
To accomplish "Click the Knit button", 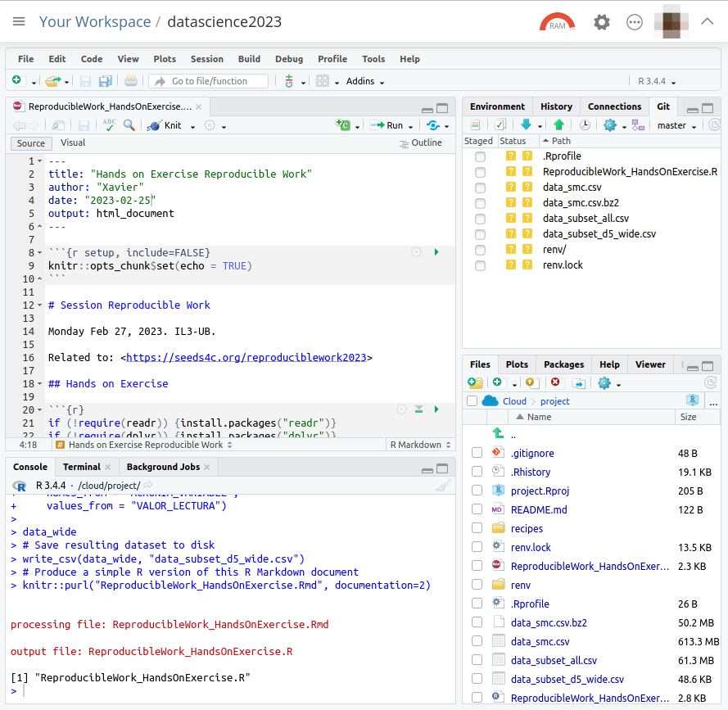I will tap(165, 125).
